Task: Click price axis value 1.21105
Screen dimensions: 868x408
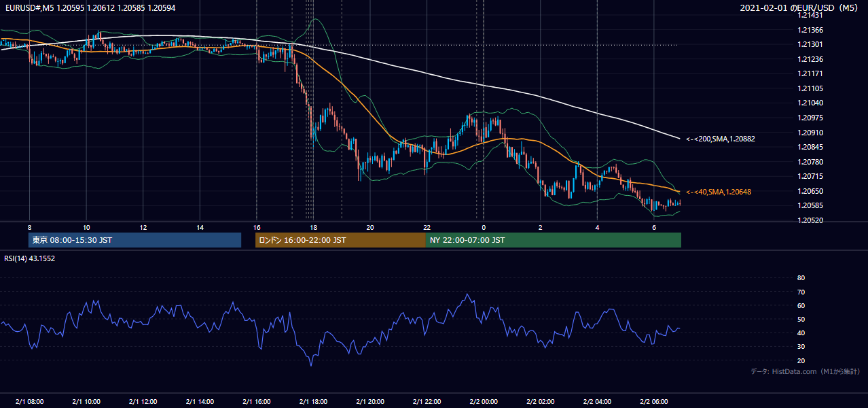Action: point(810,88)
